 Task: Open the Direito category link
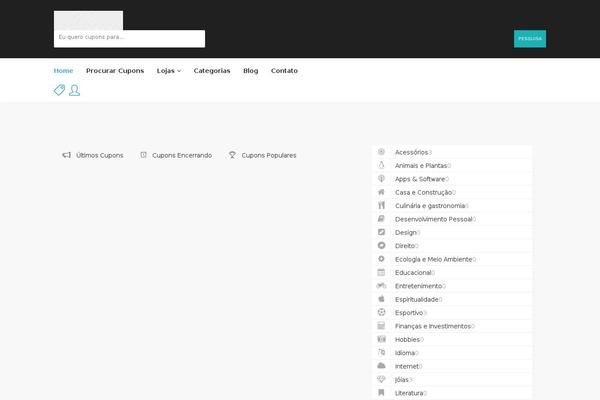405,246
